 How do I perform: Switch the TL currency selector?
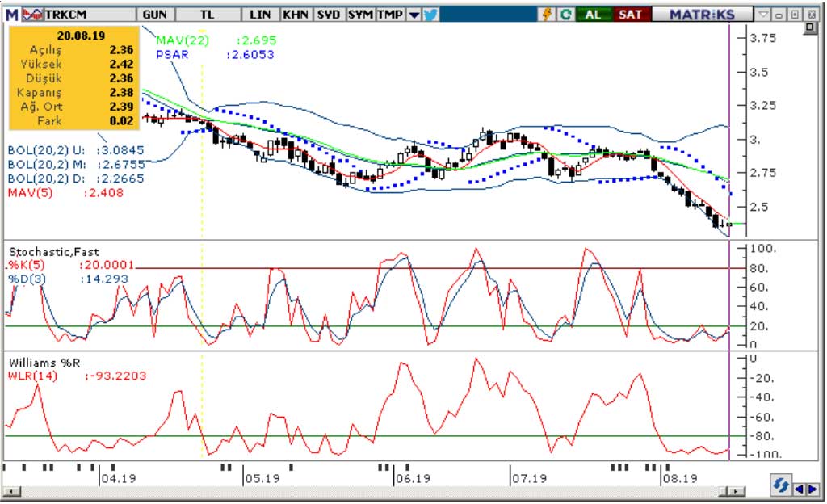[x=208, y=15]
